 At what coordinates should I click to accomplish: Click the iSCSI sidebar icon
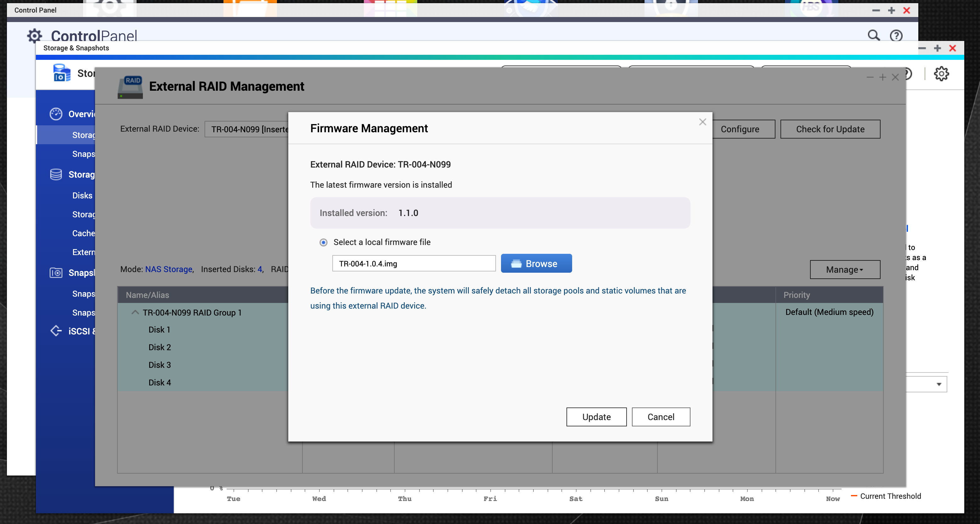click(56, 331)
